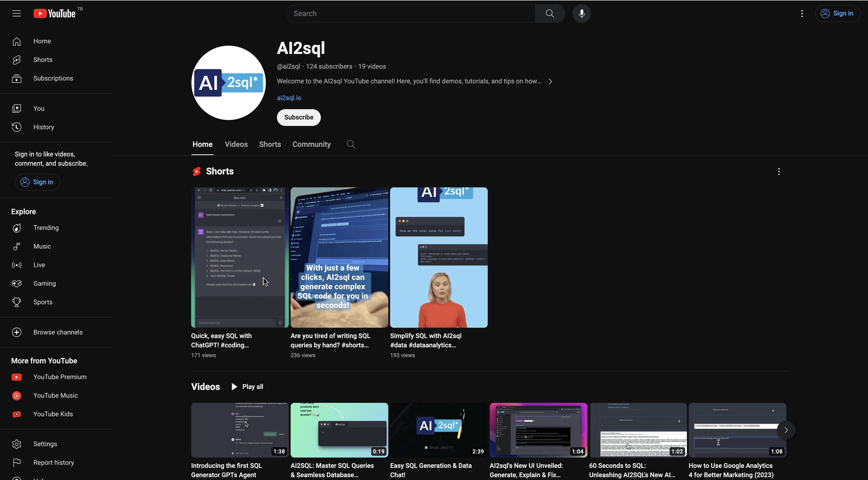The height and width of the screenshot is (480, 868).
Task: Open YouTube Music
Action: point(56,395)
